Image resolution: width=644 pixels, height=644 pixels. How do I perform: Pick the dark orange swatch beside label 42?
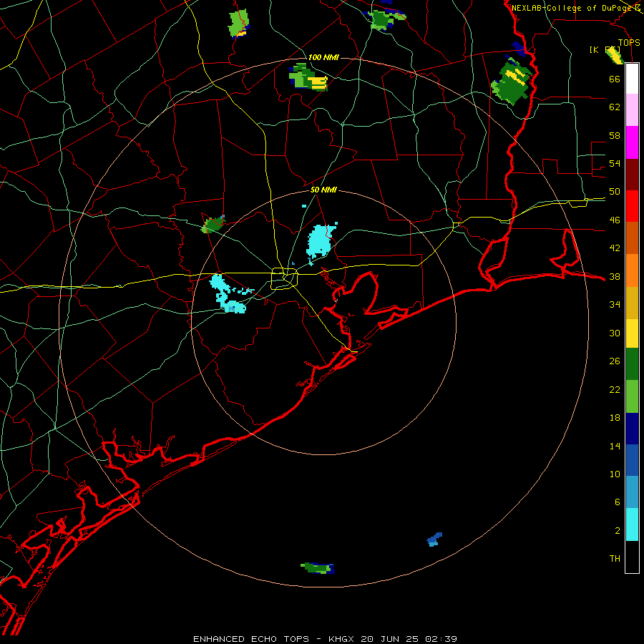632,238
